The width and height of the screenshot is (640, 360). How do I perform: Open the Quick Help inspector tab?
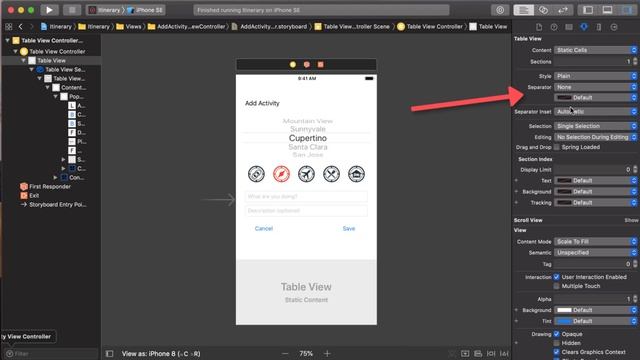554,27
